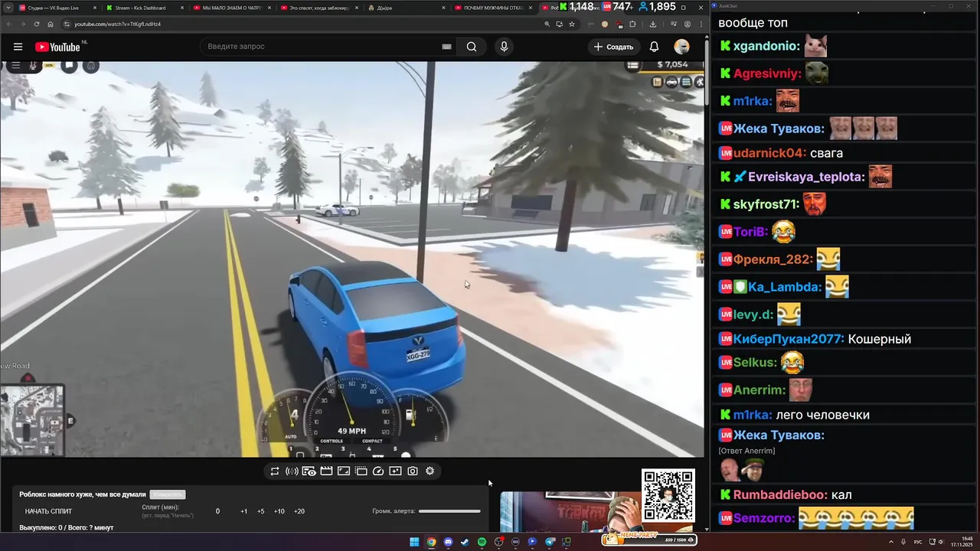The height and width of the screenshot is (551, 980).
Task: Bookmark this page with star icon
Action: tap(572, 24)
